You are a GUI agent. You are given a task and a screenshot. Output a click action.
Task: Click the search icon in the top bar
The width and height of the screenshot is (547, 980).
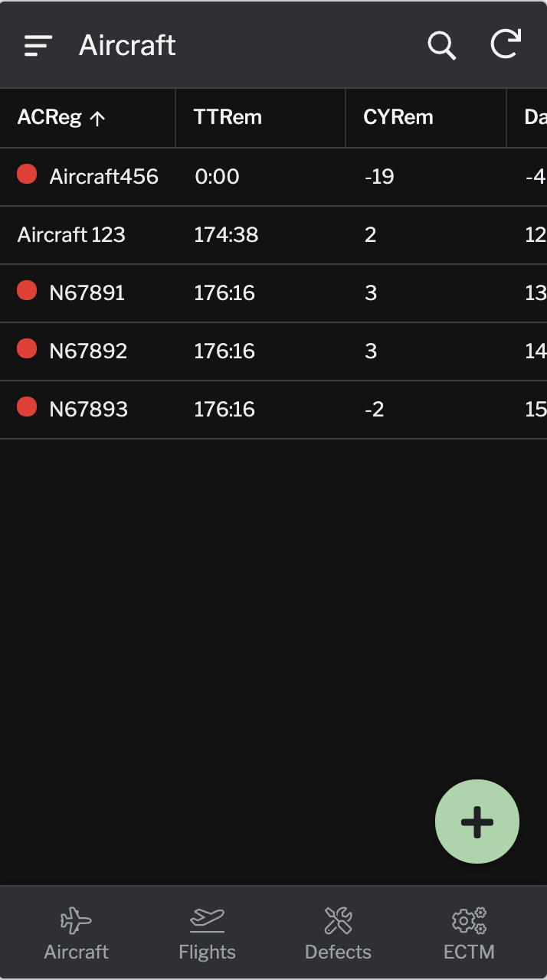click(441, 45)
